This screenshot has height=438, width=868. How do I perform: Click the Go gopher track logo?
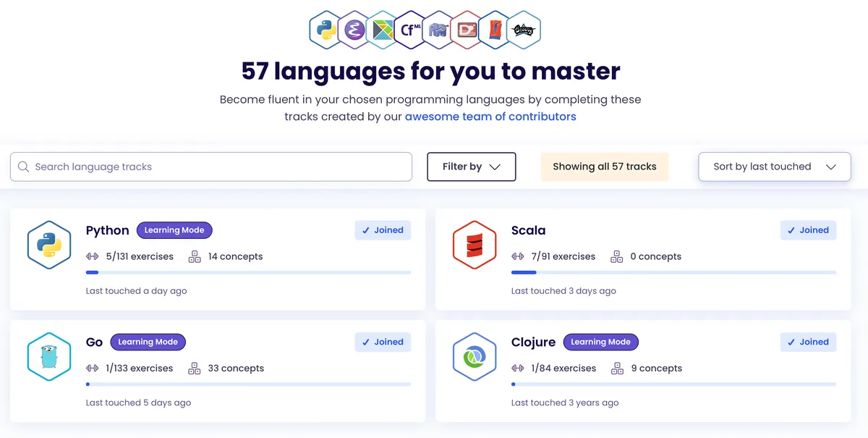point(49,356)
